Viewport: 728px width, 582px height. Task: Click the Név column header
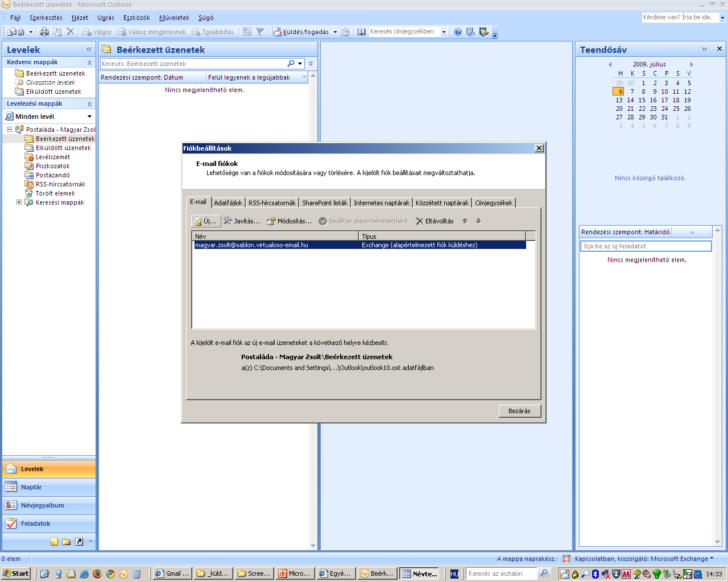coord(275,236)
